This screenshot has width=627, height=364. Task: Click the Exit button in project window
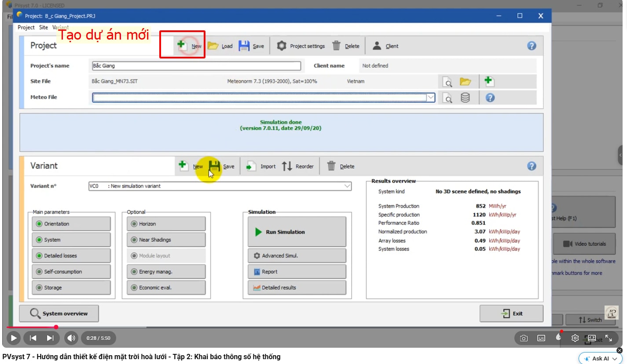[511, 313]
